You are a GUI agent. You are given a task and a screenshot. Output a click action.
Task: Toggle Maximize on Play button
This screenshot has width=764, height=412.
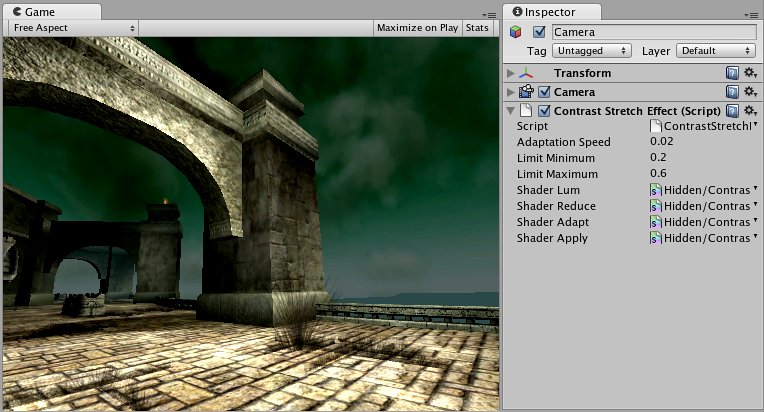click(x=417, y=28)
